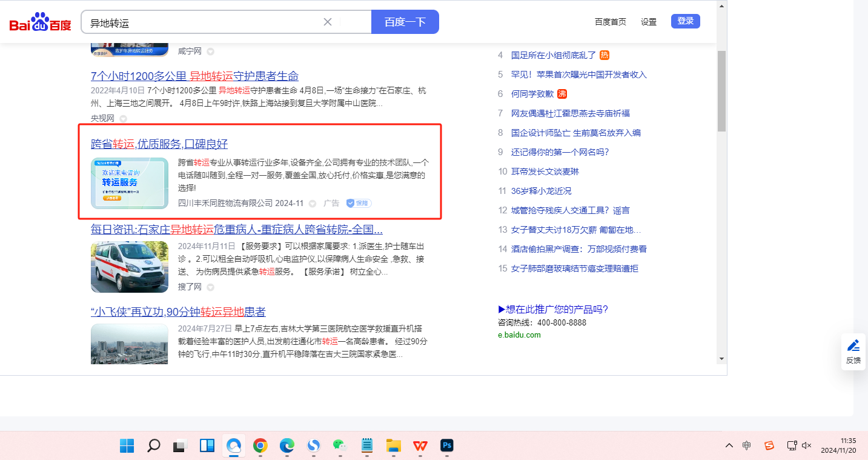Toggle the muted volume icon in system tray
The image size is (868, 460).
806,445
